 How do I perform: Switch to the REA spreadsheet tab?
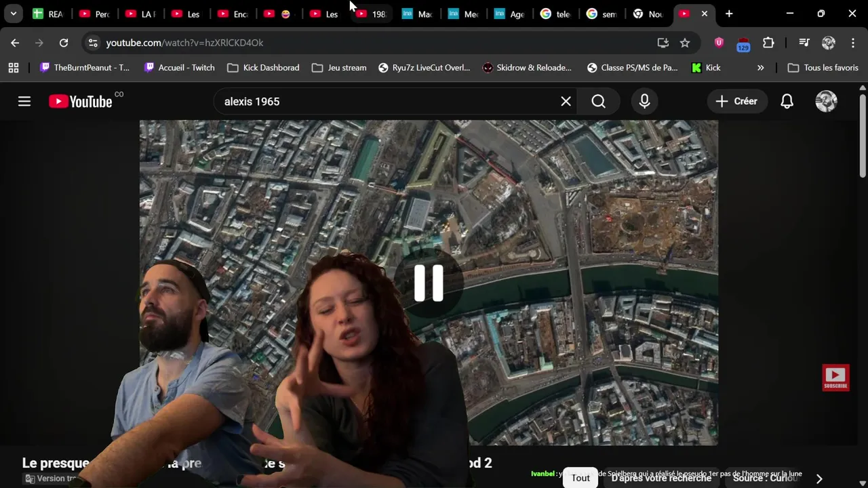[x=47, y=14]
